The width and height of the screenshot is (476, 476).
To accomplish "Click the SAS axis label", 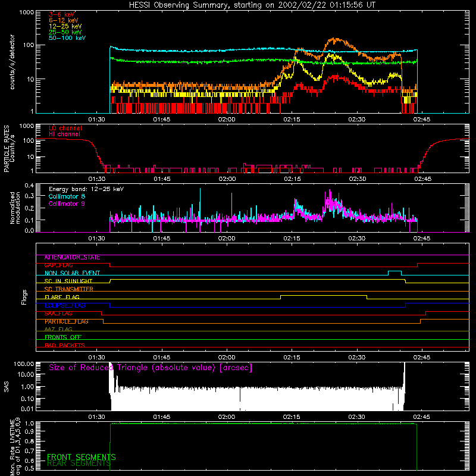I will pos(6,387).
